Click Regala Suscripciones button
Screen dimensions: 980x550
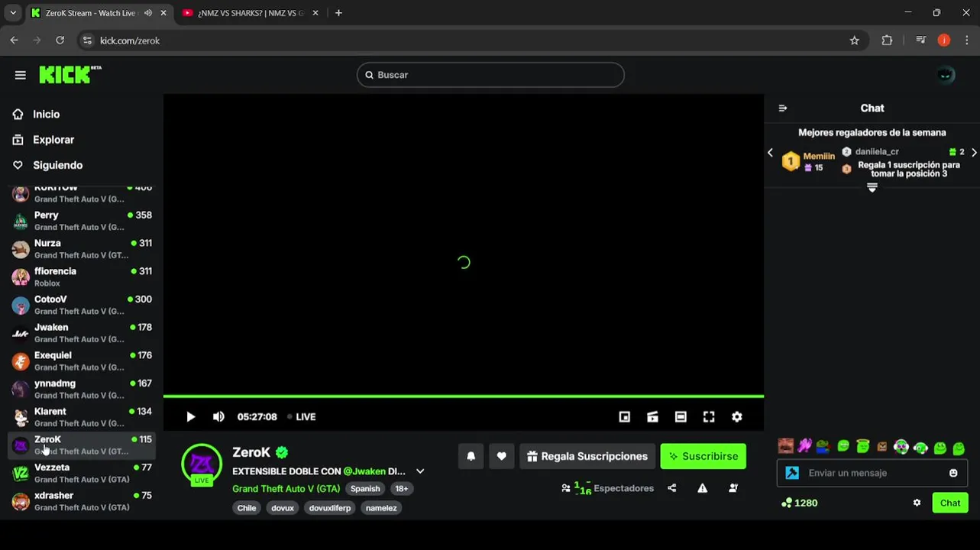pyautogui.click(x=587, y=456)
